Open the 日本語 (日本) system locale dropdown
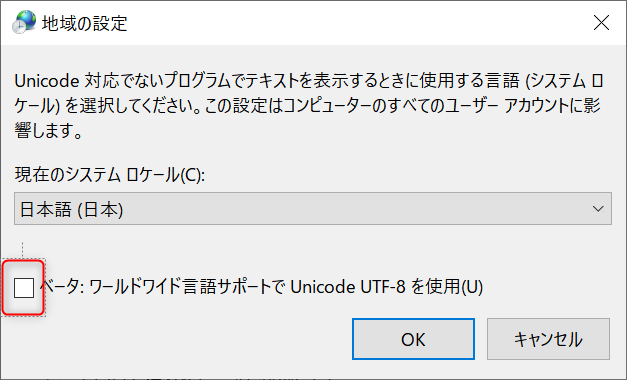This screenshot has width=627, height=380. 313,208
